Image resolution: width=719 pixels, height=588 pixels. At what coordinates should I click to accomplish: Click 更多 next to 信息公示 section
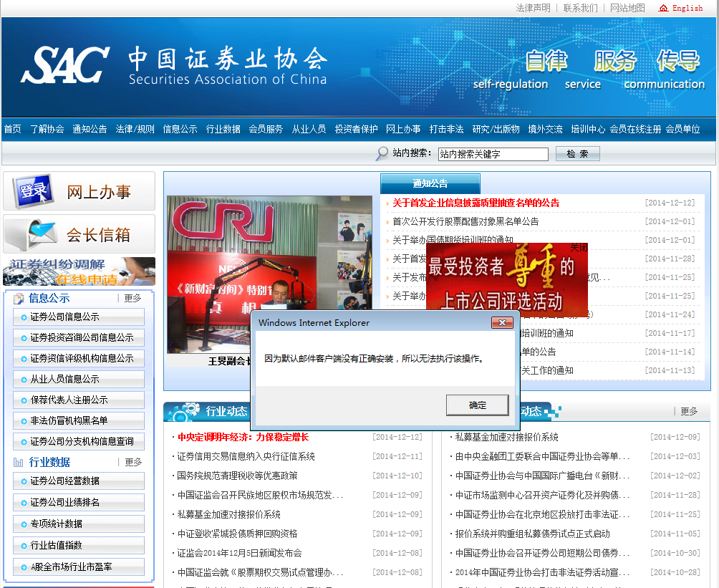131,299
